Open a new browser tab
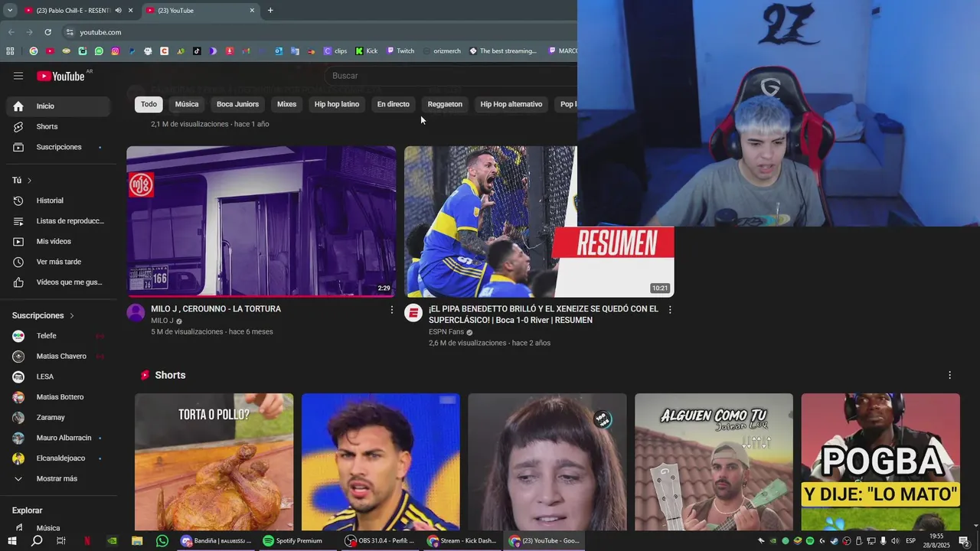This screenshot has width=980, height=551. pos(270,11)
